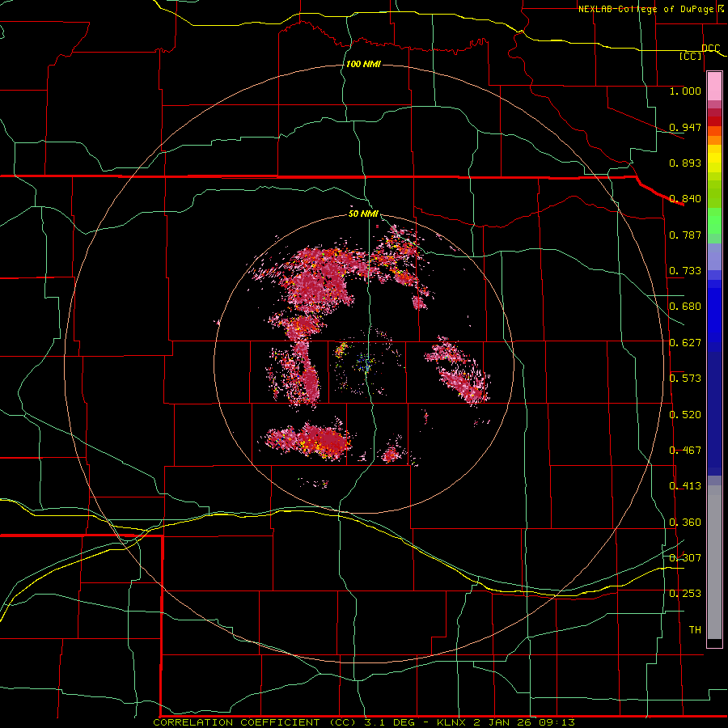Click the [CC] legend unit label
Image resolution: width=728 pixels, height=728 pixels.
[x=691, y=56]
